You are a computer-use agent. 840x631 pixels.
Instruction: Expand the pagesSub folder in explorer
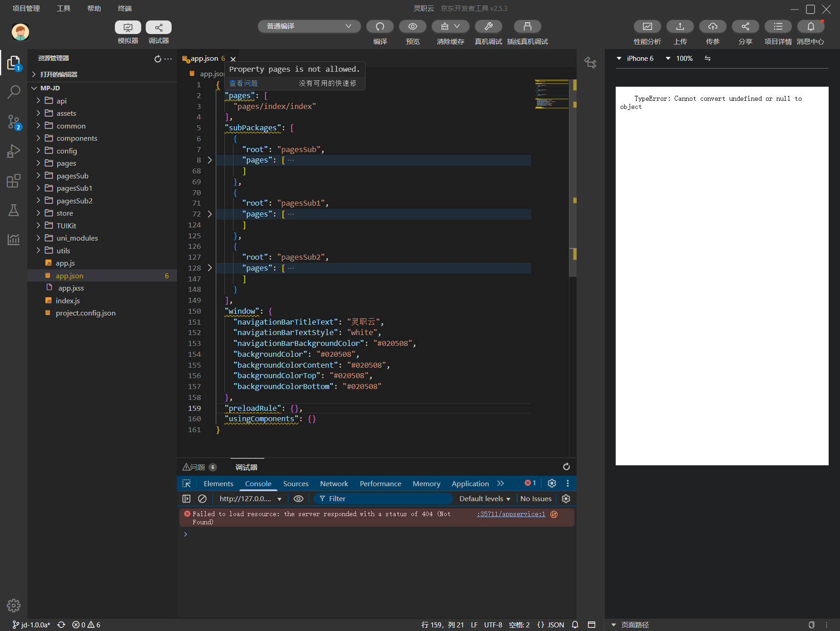click(72, 176)
